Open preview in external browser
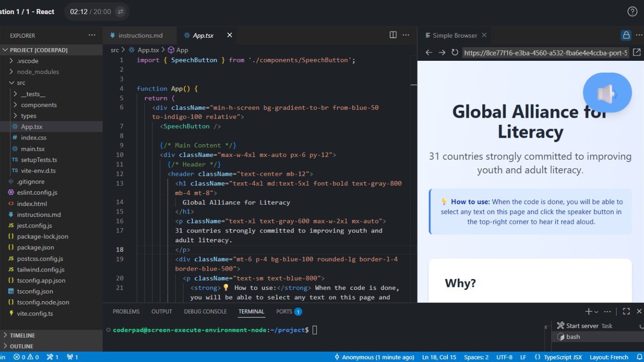The height and width of the screenshot is (362, 644). click(636, 52)
